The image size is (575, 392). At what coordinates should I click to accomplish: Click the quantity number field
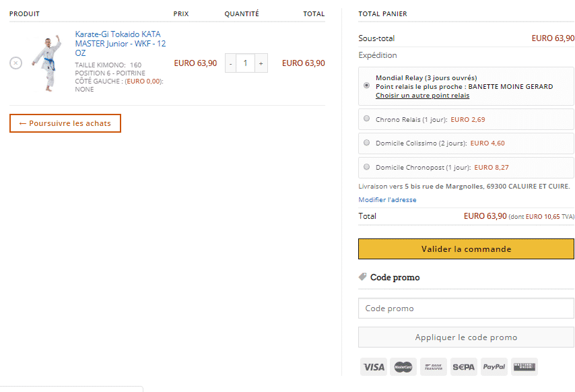click(x=245, y=63)
